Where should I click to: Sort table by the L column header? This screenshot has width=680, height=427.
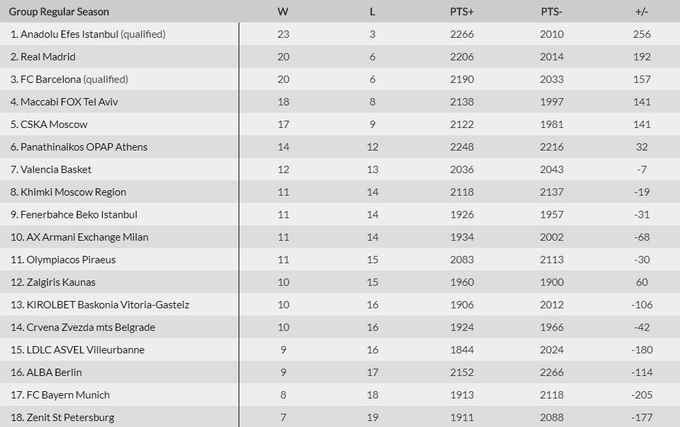point(373,11)
